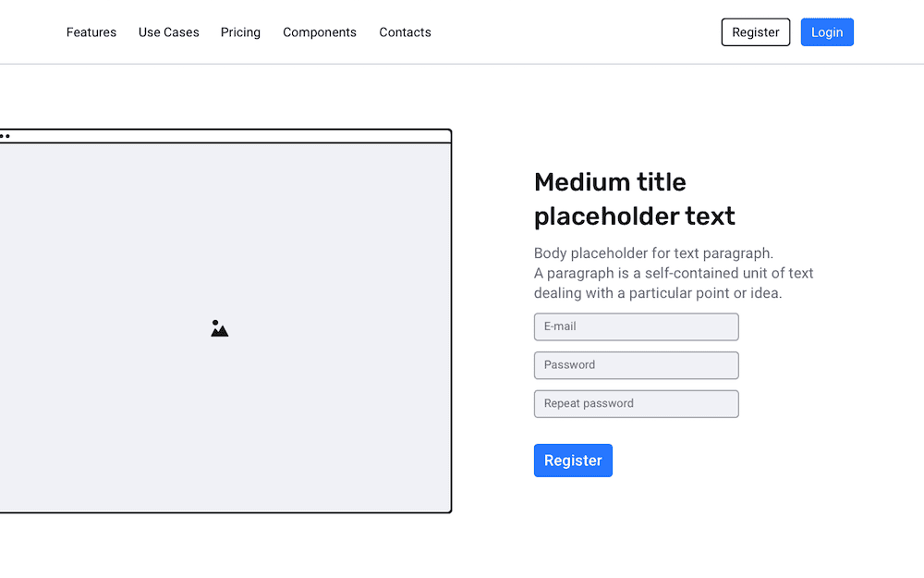Select Pricing in the top navigation

tap(240, 32)
